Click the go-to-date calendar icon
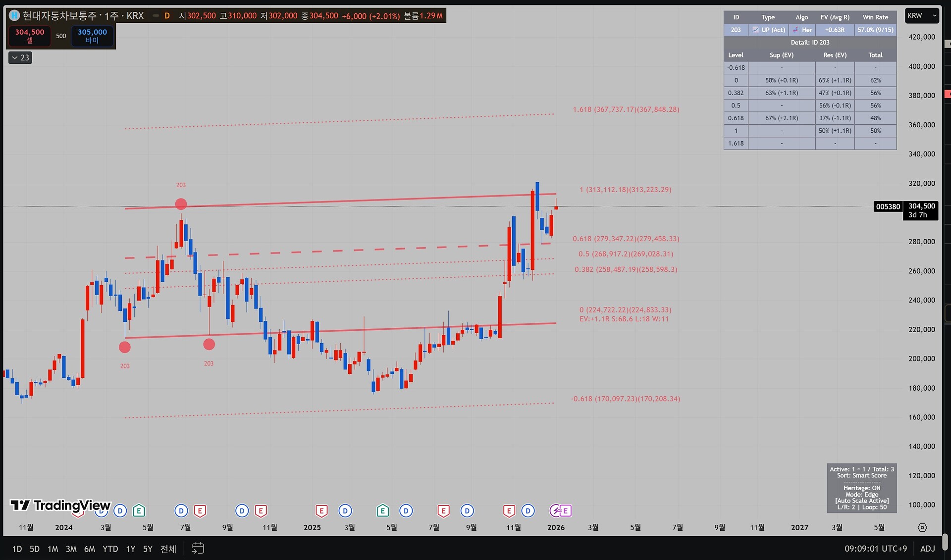 (x=198, y=548)
